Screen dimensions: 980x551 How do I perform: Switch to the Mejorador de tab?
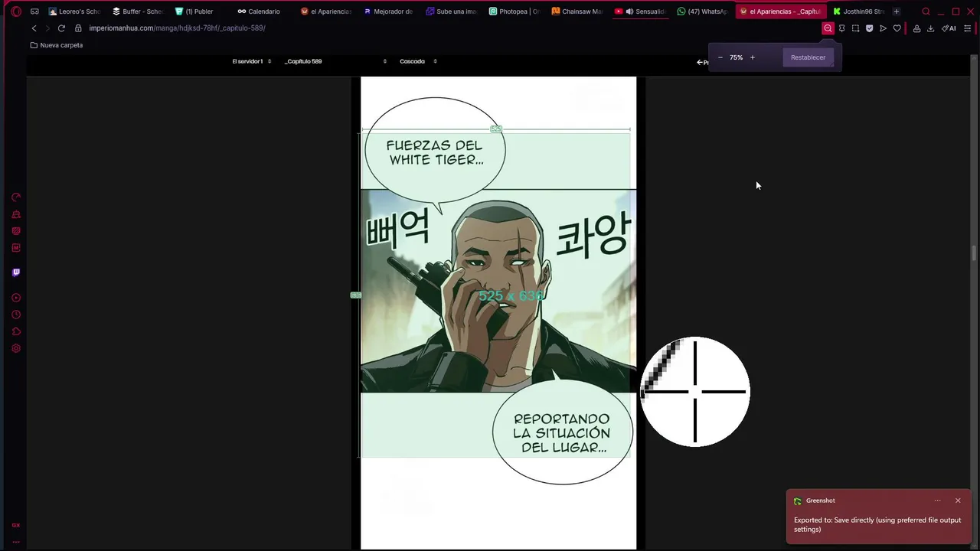pos(388,11)
